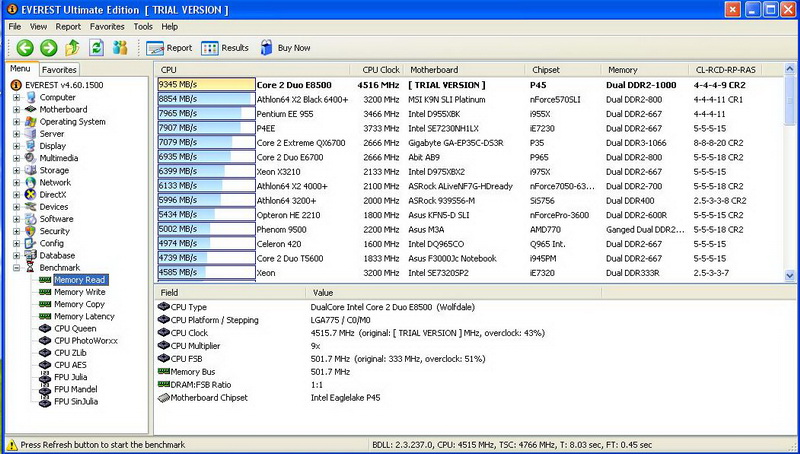Open the View menu
This screenshot has height=454, width=800.
(38, 27)
